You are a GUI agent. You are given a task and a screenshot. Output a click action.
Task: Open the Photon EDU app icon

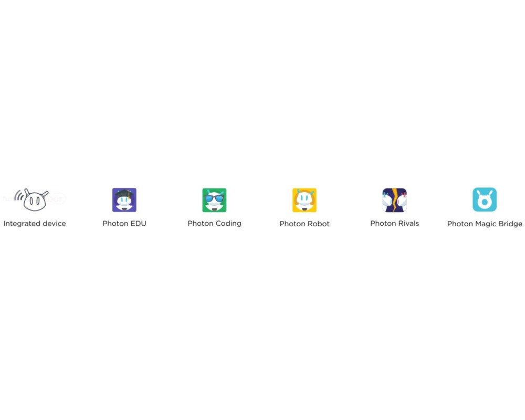[124, 200]
